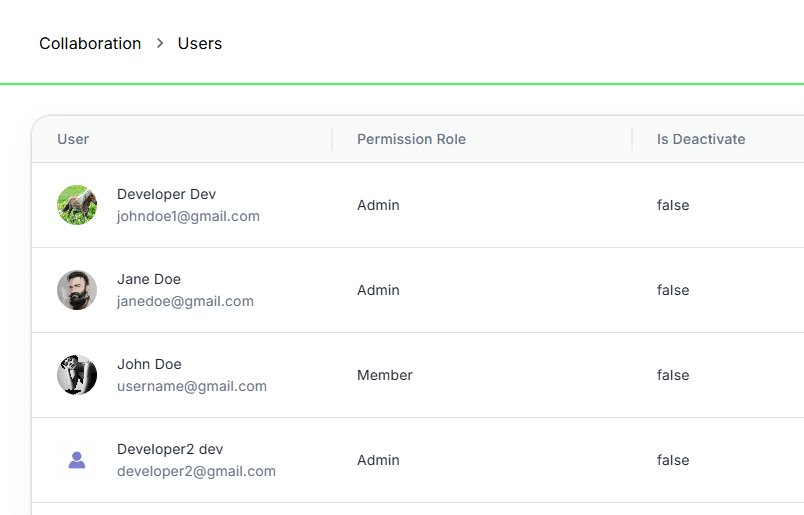The image size is (804, 515).
Task: Click the username@gmail.com email
Action: tap(192, 386)
